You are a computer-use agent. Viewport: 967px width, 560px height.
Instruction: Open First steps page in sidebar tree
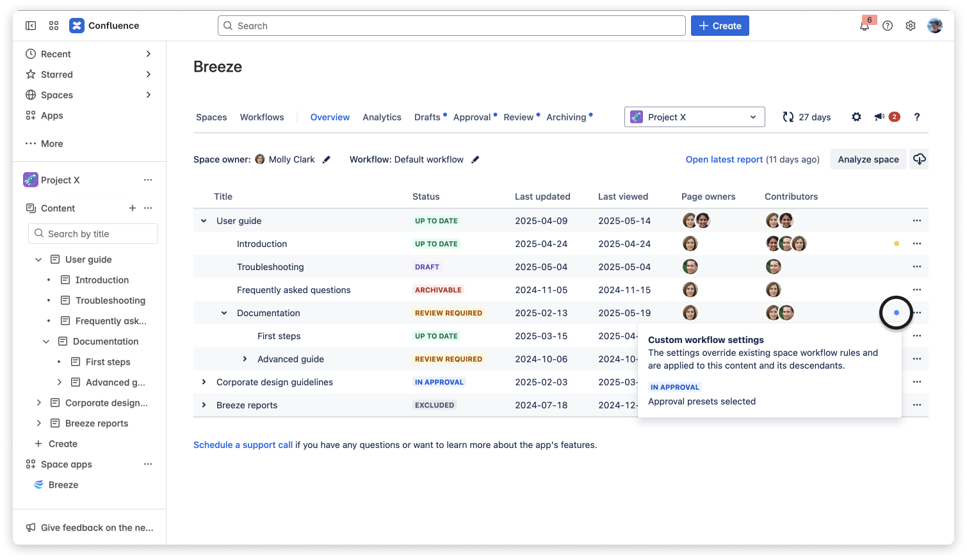pyautogui.click(x=108, y=362)
